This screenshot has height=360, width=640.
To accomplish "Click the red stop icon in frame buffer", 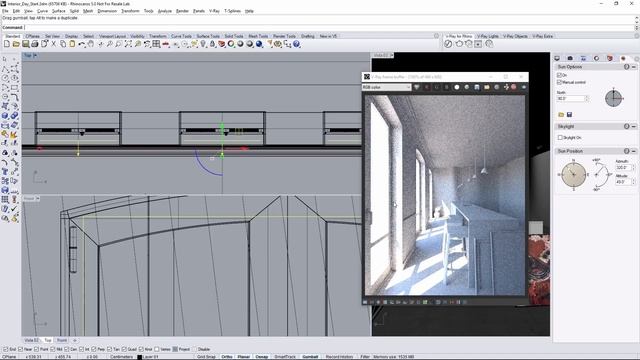I will [x=513, y=87].
